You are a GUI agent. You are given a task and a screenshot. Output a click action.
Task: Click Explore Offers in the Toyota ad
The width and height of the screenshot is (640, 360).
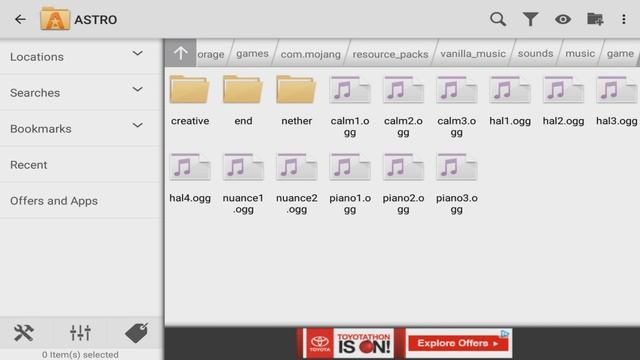click(x=458, y=343)
